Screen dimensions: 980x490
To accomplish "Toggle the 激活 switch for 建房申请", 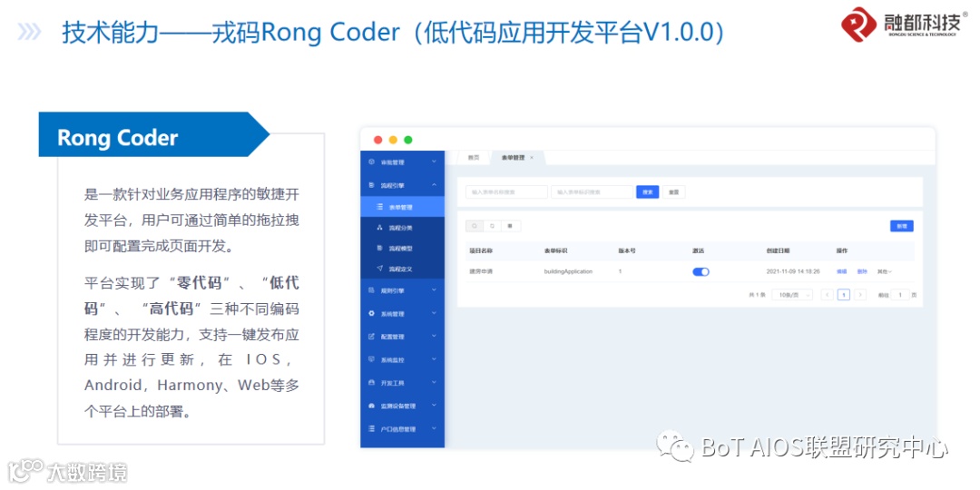I will point(701,272).
